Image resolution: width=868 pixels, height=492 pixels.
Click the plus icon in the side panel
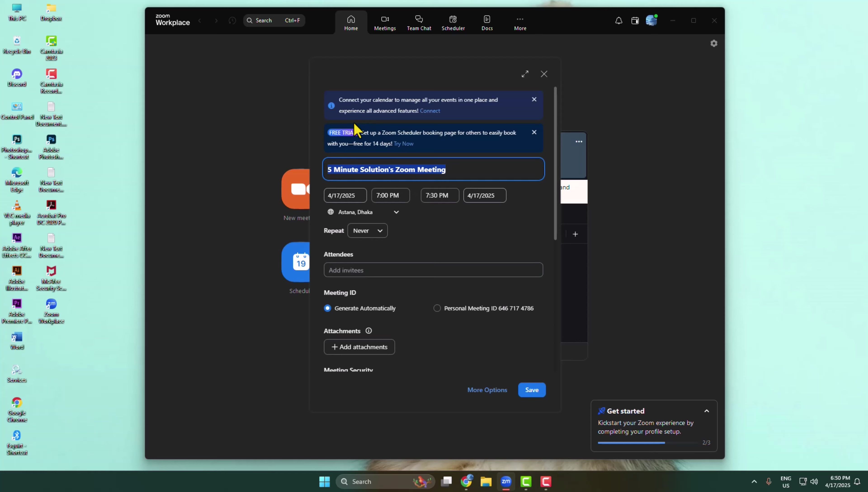(x=575, y=234)
